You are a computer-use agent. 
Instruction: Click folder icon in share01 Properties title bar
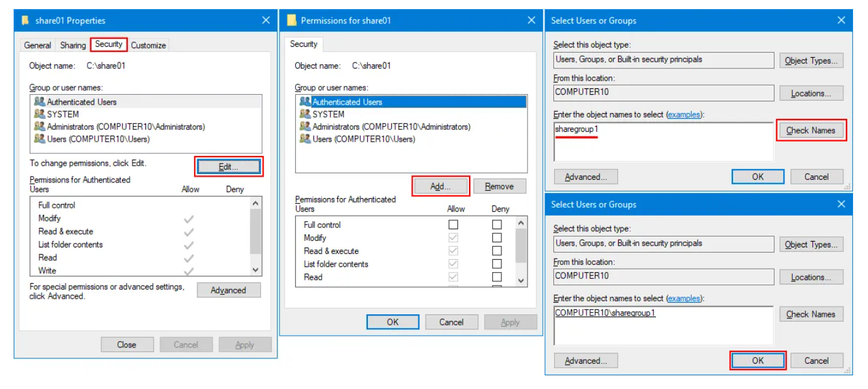coord(25,20)
